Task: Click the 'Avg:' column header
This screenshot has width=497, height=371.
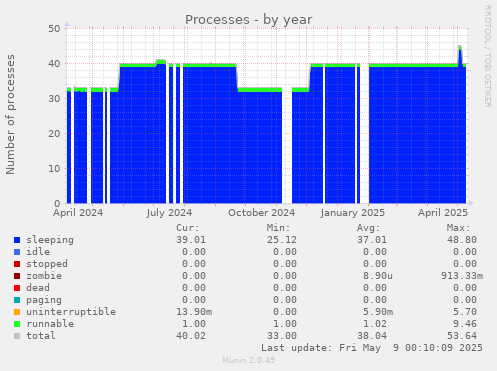Action: coord(368,228)
